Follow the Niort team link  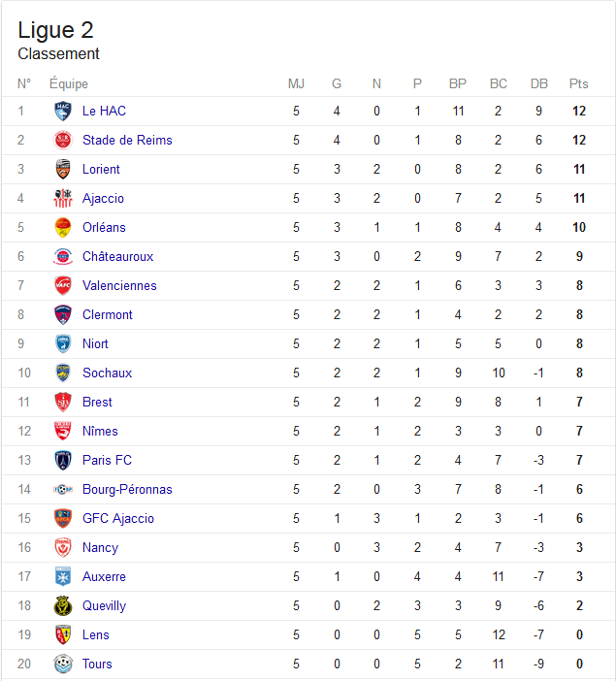point(95,344)
